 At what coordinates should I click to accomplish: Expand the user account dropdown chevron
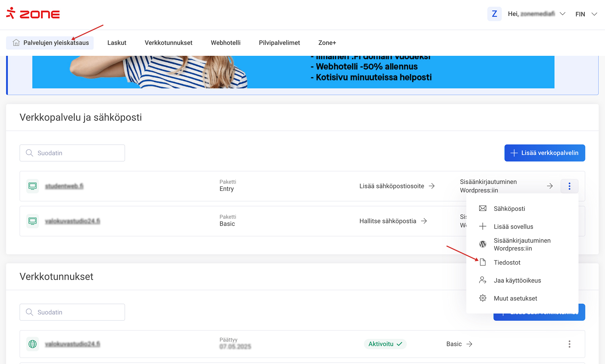[562, 14]
